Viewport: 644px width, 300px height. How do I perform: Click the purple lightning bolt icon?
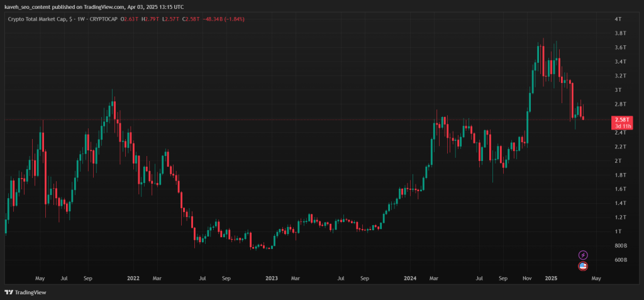pyautogui.click(x=583, y=255)
